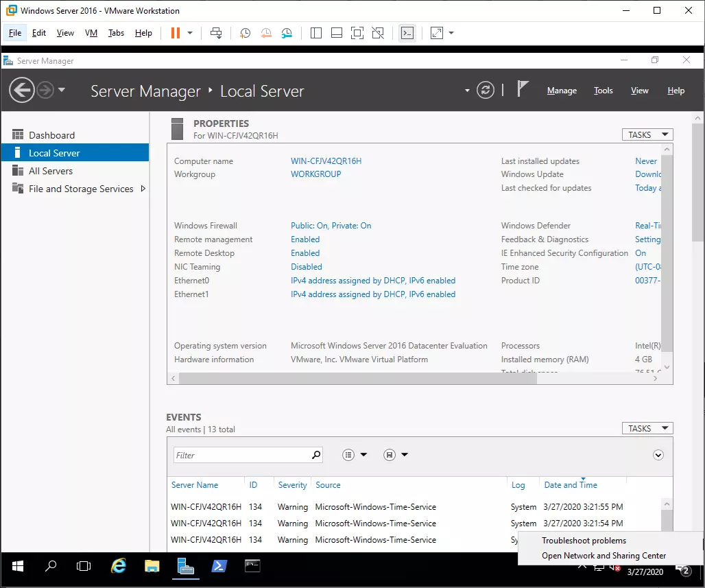Screen dimensions: 705x588
Task: Open the navigation history dropdown arrow
Action: (x=62, y=90)
